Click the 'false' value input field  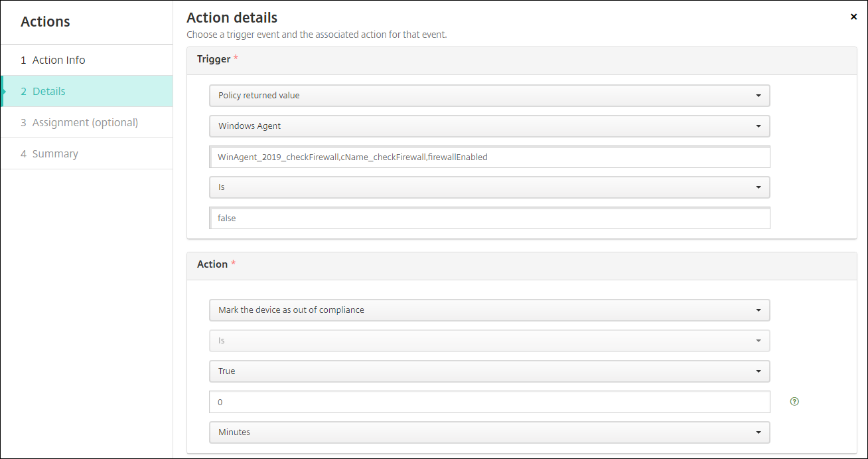pyautogui.click(x=489, y=219)
